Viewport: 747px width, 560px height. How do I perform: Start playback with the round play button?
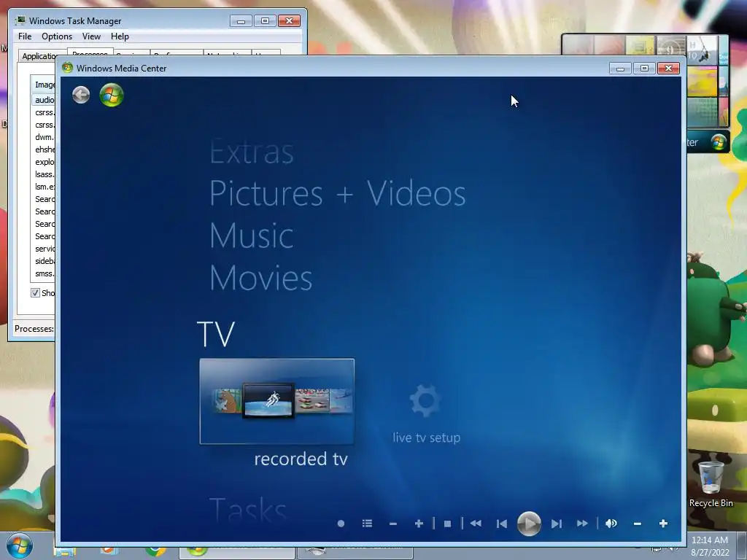529,524
